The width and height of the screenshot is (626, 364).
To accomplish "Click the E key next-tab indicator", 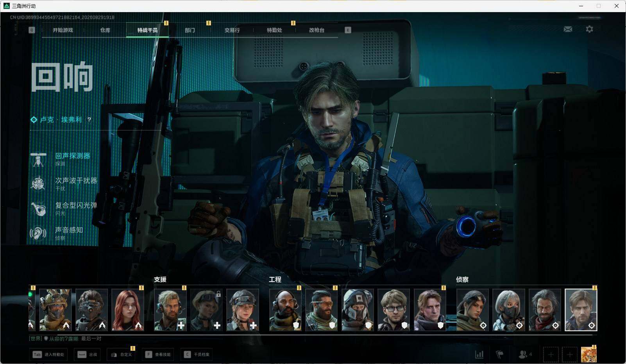I will pos(348,30).
